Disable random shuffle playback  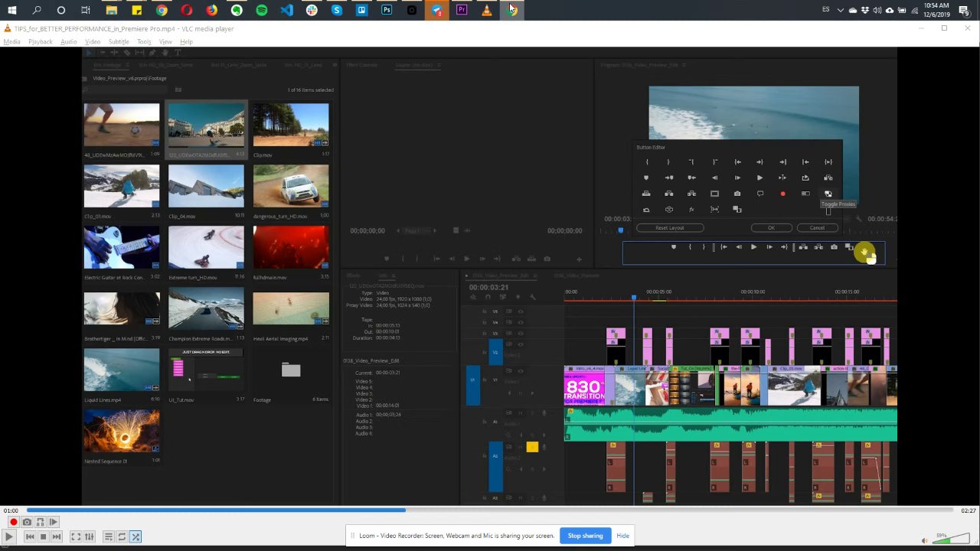136,537
